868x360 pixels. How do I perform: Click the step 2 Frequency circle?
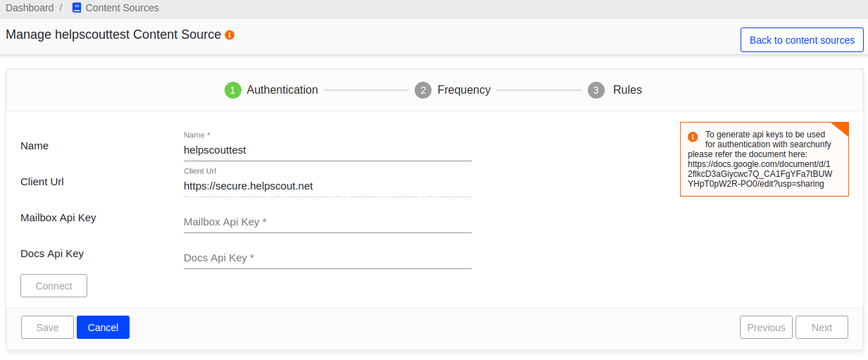click(x=423, y=90)
